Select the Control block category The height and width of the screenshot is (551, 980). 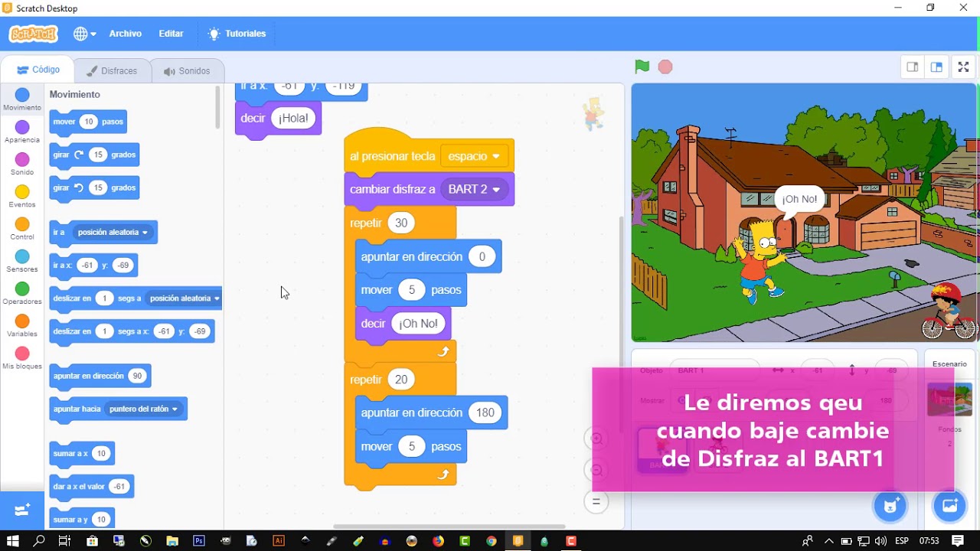click(22, 229)
